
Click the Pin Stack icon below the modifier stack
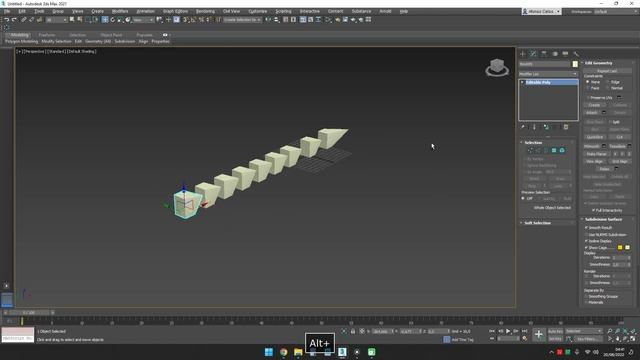tap(523, 127)
